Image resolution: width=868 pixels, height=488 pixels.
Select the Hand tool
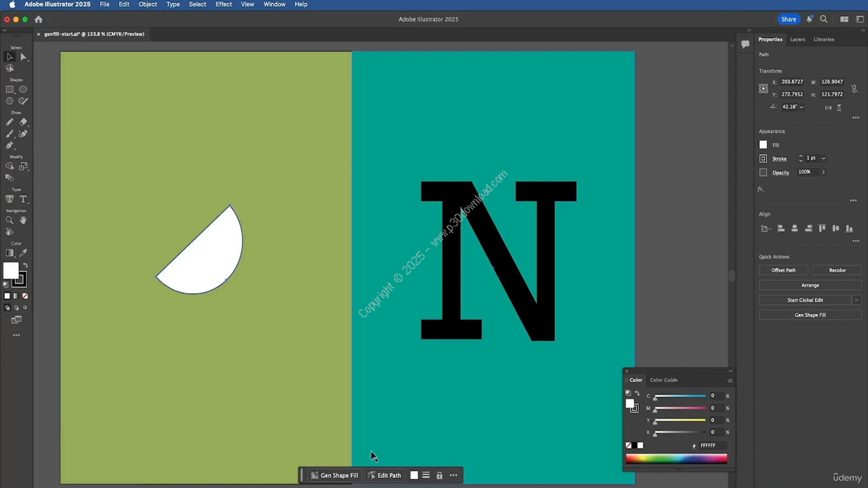(23, 220)
